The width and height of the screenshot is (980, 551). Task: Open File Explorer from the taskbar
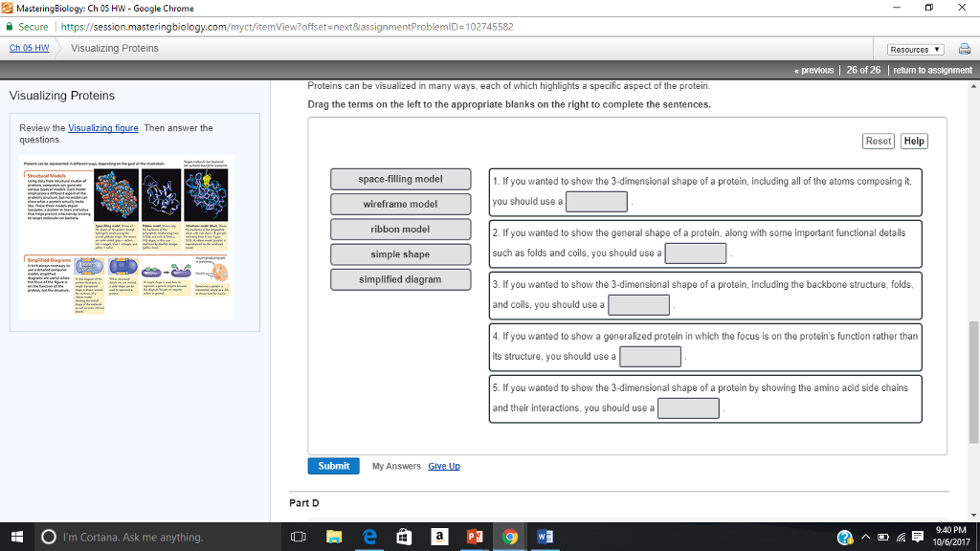point(334,537)
